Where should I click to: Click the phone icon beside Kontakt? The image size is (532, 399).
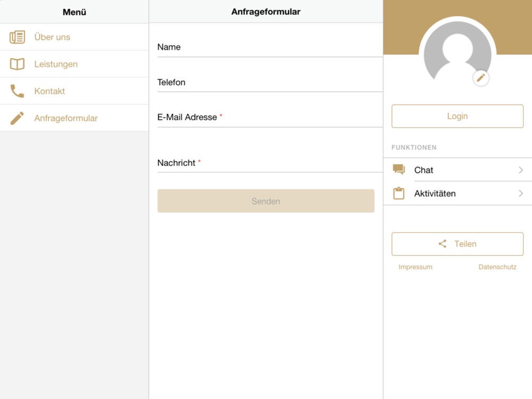[x=17, y=91]
